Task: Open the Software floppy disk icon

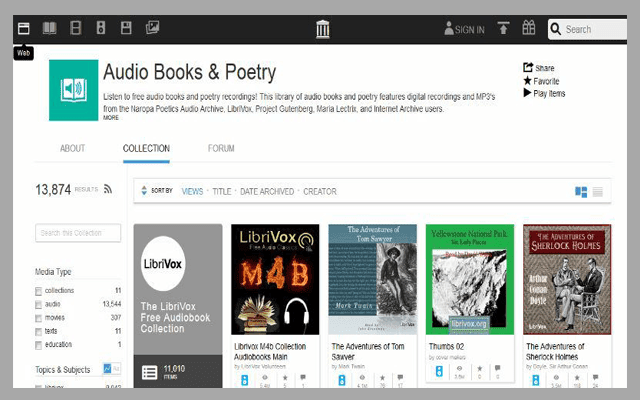Action: point(126,28)
